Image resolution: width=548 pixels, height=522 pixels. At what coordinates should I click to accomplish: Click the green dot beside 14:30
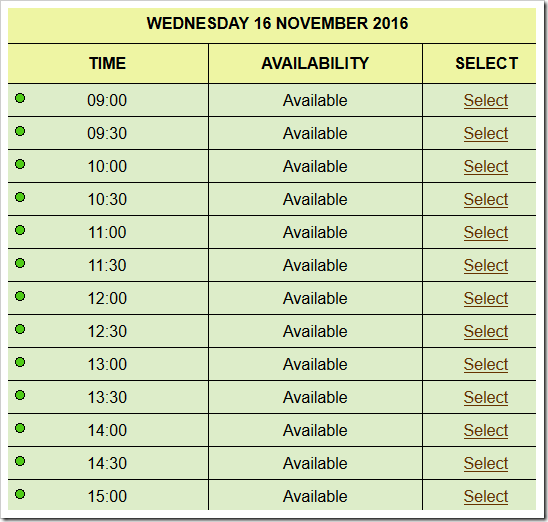click(20, 461)
